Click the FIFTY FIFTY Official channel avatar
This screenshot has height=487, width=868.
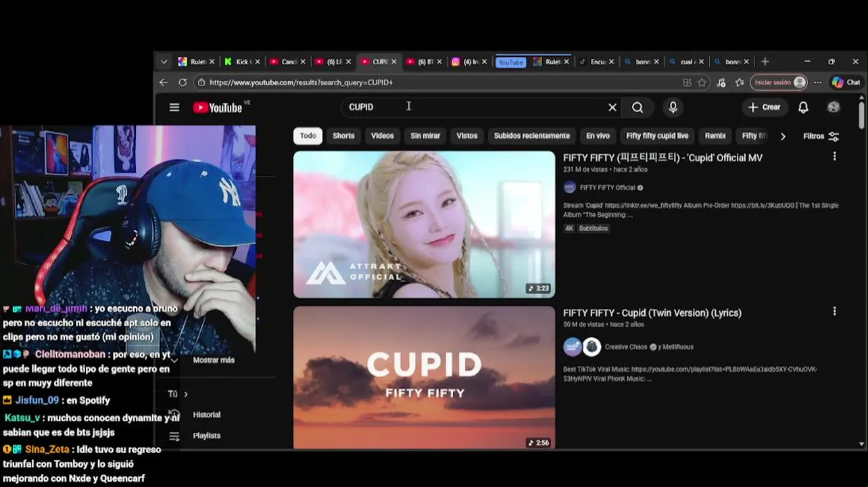click(570, 187)
